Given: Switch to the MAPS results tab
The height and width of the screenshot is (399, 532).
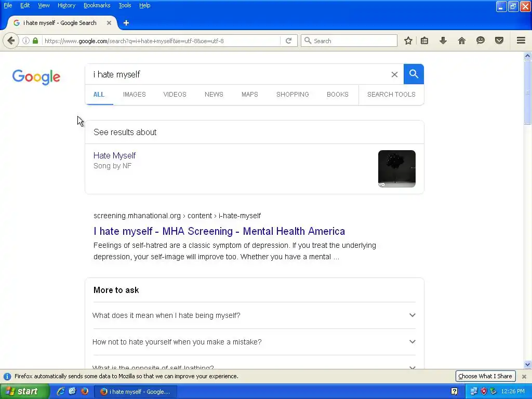Looking at the screenshot, I should (x=250, y=95).
